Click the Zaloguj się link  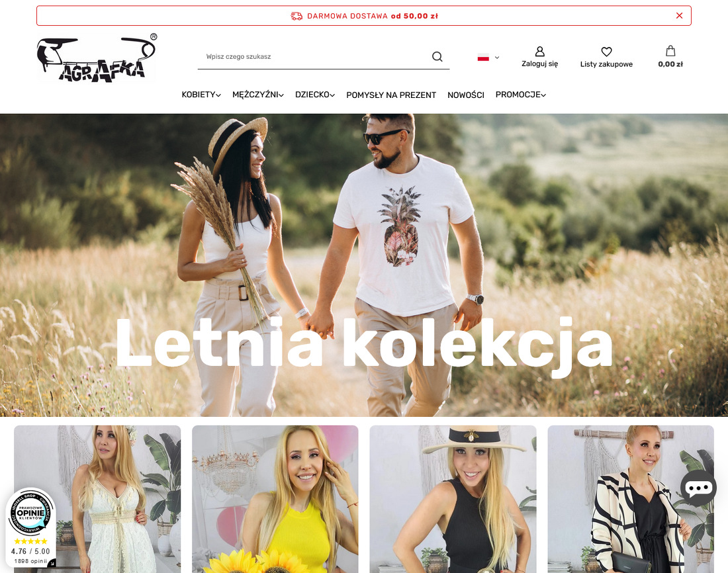[x=539, y=64]
